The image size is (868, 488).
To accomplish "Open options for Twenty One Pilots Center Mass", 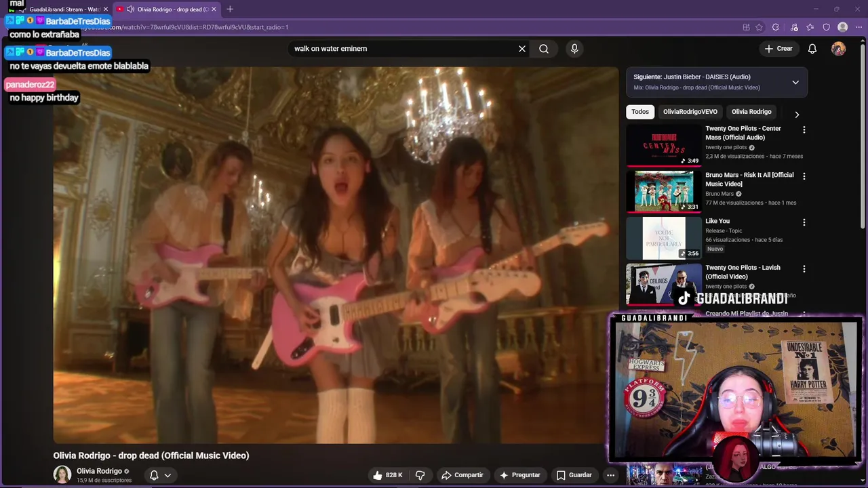I will point(804,129).
